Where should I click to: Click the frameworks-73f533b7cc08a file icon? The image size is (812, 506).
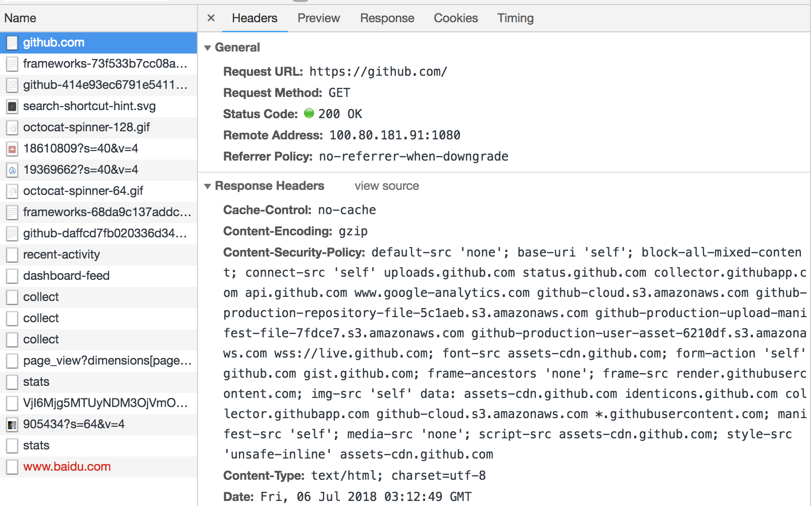12,64
